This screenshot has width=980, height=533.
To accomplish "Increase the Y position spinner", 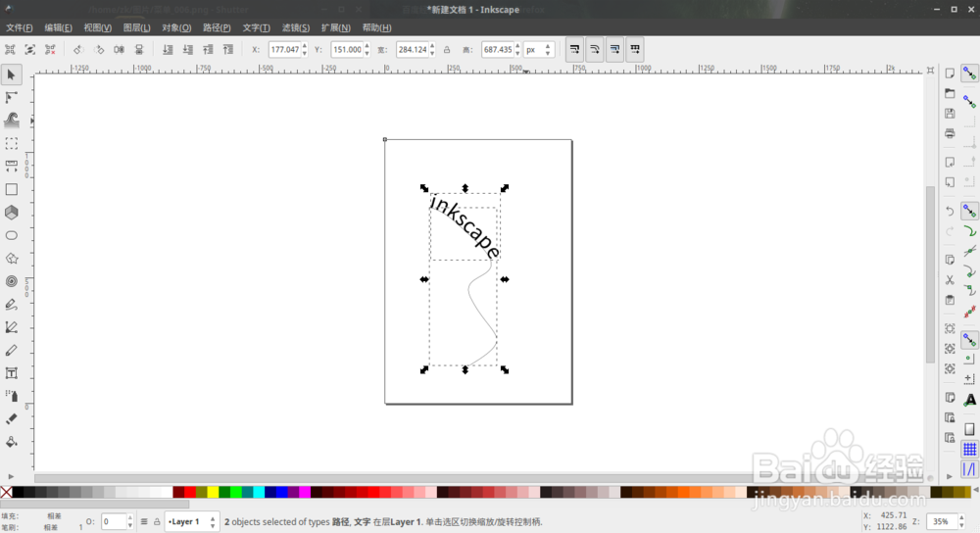I will [367, 46].
